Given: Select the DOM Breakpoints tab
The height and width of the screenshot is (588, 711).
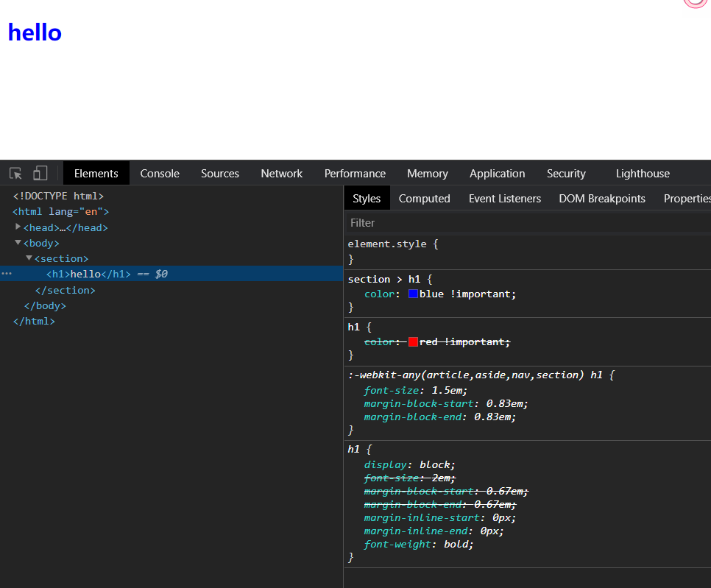Looking at the screenshot, I should pos(601,199).
